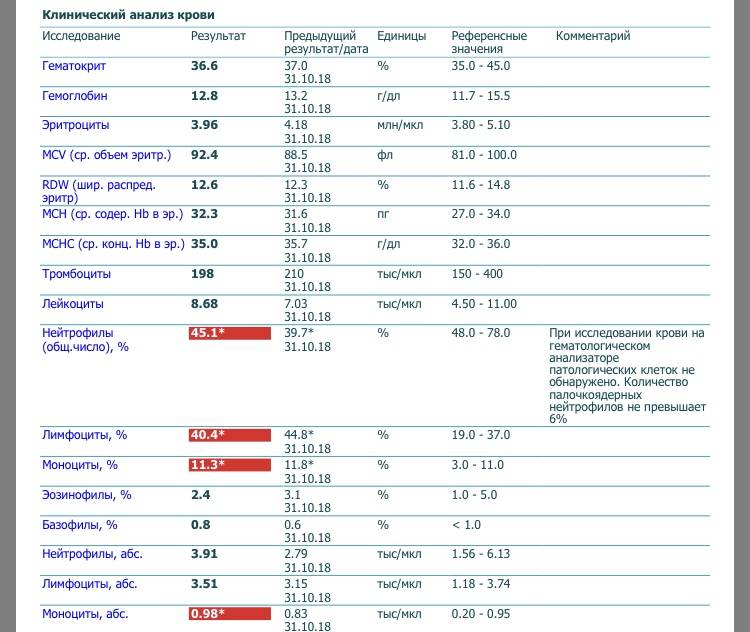750x632 pixels.
Task: Open RDW (шир. распред. эритр) link
Action: point(99,191)
